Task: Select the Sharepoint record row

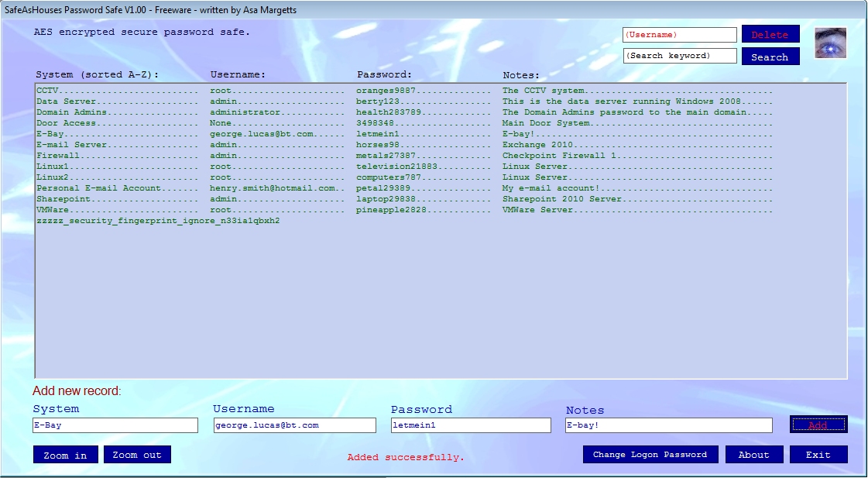Action: pos(404,199)
